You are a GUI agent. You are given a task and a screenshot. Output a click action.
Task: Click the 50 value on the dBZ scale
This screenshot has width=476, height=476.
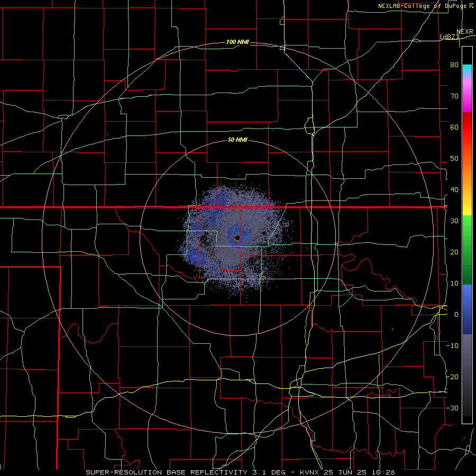coord(454,159)
